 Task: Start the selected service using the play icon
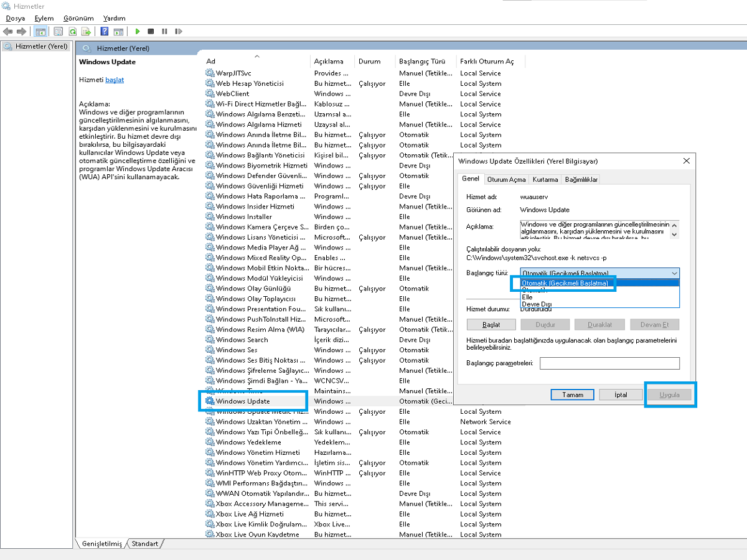[137, 31]
